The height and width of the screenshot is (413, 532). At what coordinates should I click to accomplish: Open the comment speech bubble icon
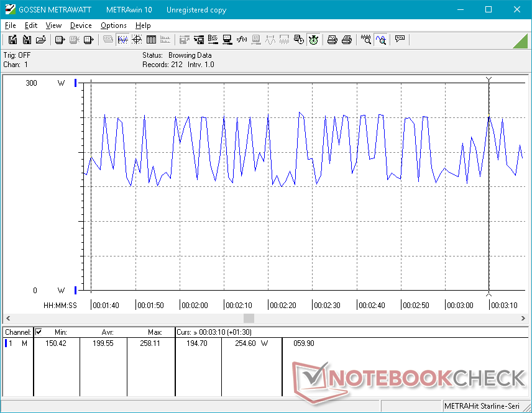pyautogui.click(x=400, y=40)
